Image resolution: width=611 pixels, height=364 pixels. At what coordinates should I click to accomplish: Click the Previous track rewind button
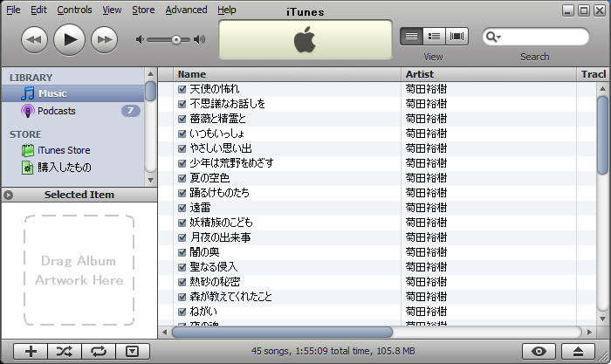click(34, 40)
